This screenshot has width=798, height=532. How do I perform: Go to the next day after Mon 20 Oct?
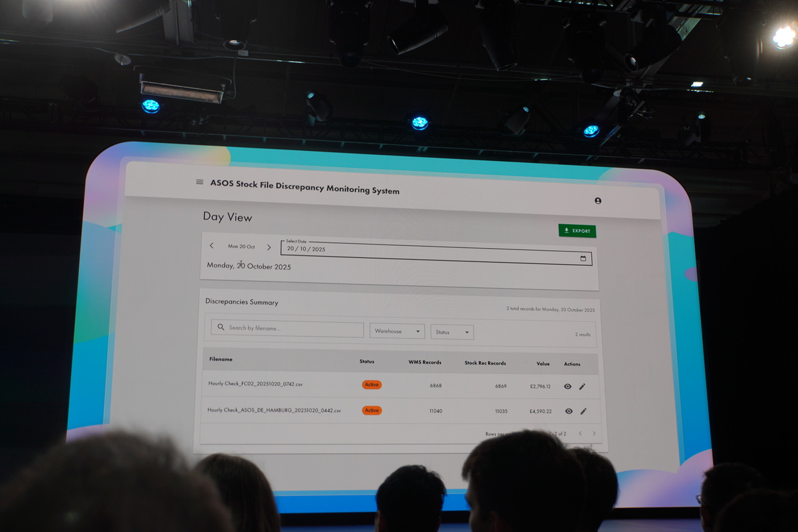click(269, 247)
